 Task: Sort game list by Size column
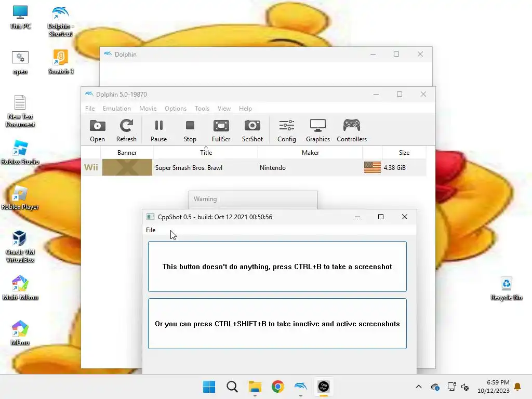404,153
